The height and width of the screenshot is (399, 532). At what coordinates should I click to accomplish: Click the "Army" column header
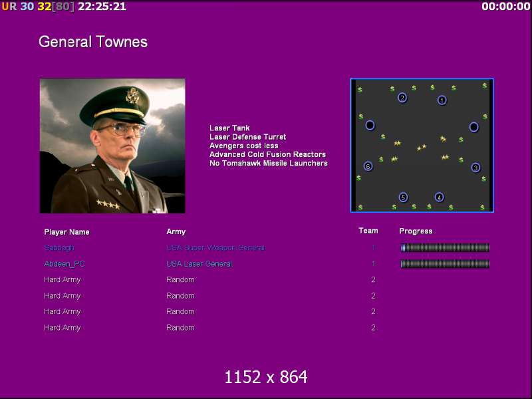click(176, 231)
